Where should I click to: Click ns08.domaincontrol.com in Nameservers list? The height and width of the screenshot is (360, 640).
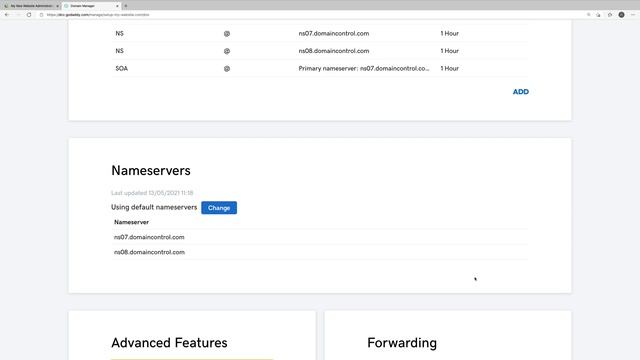[149, 252]
